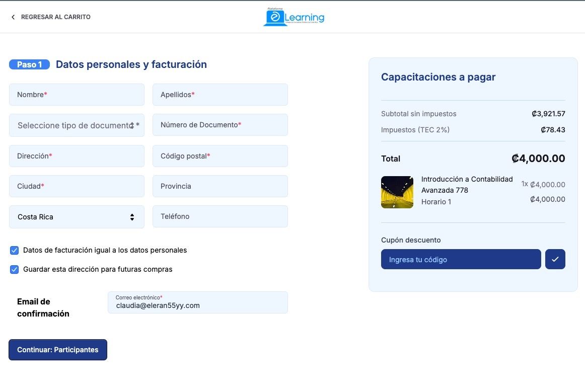Click into the Apellidos field
This screenshot has width=585, height=392.
[x=220, y=95]
